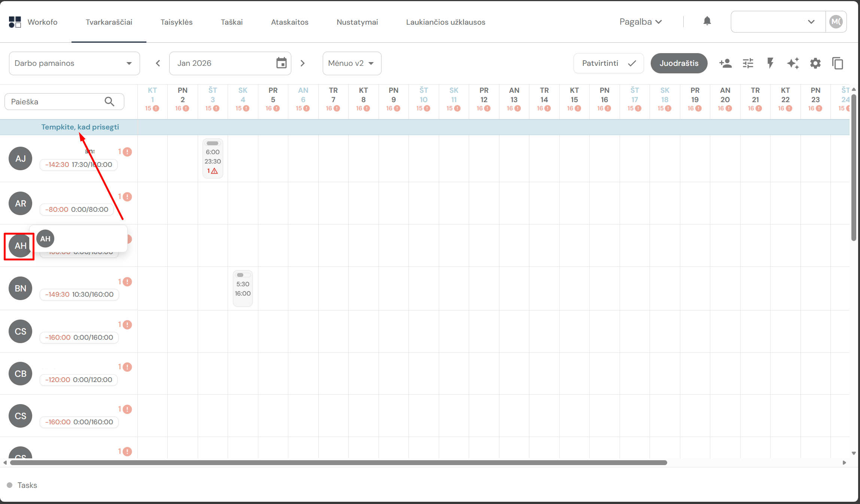860x504 pixels.
Task: Open notifications bell icon
Action: tap(707, 21)
